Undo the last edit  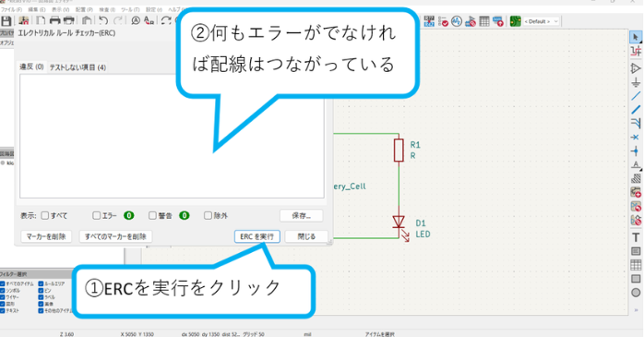coord(103,20)
